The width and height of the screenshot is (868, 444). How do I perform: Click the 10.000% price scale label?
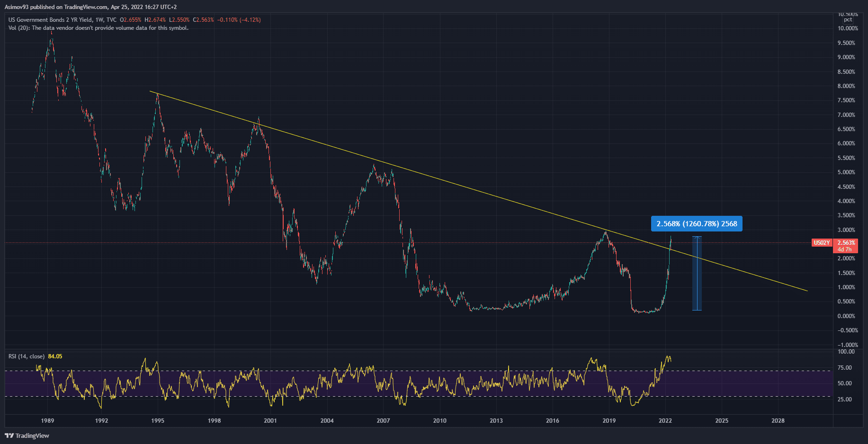click(847, 28)
